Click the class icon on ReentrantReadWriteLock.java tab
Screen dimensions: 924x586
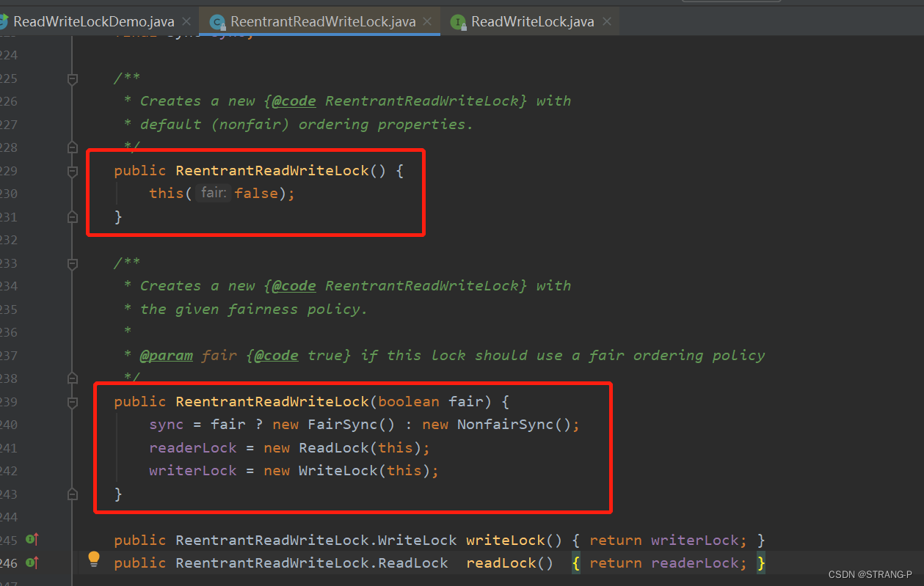pos(217,22)
